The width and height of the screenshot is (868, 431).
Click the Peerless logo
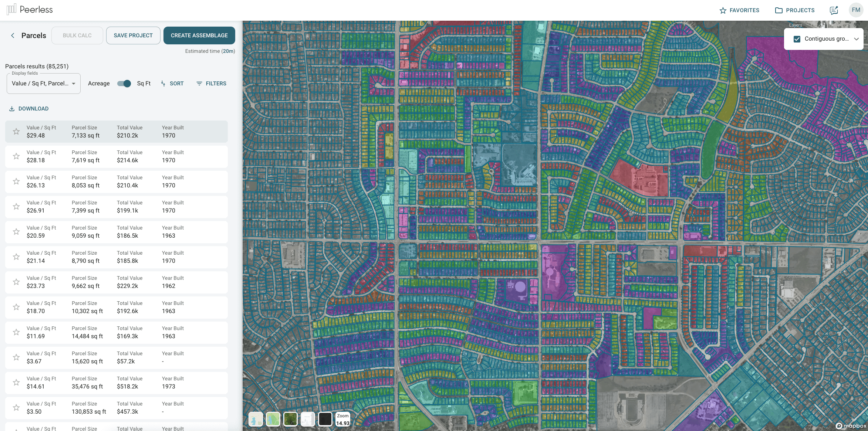(x=30, y=10)
